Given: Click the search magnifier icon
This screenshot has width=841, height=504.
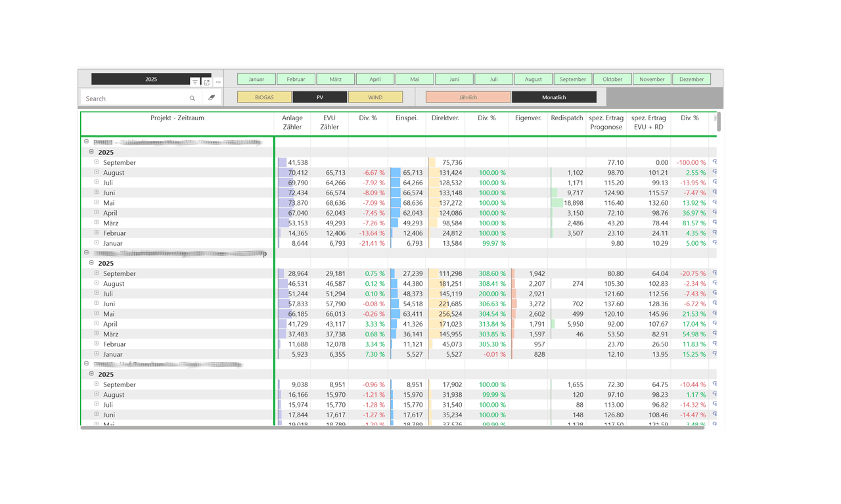Looking at the screenshot, I should coord(193,99).
